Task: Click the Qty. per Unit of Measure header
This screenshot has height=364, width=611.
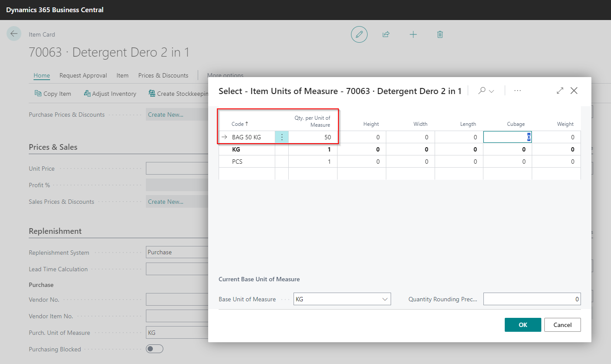Action: click(x=312, y=121)
